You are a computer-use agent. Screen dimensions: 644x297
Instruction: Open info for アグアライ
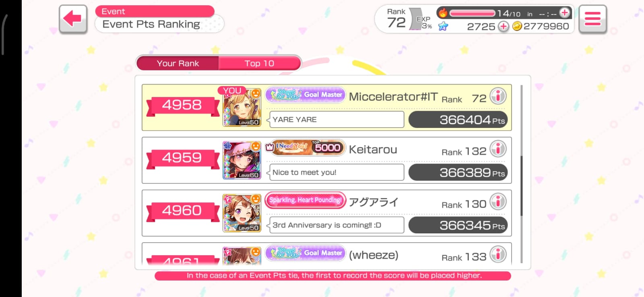(x=498, y=202)
